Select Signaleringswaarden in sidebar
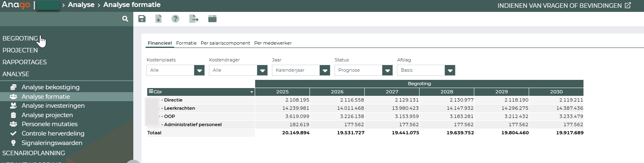644x163 pixels. pyautogui.click(x=52, y=143)
